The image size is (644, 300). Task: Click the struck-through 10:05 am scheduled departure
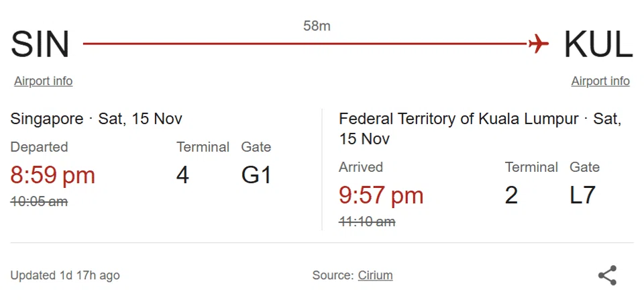(x=39, y=201)
